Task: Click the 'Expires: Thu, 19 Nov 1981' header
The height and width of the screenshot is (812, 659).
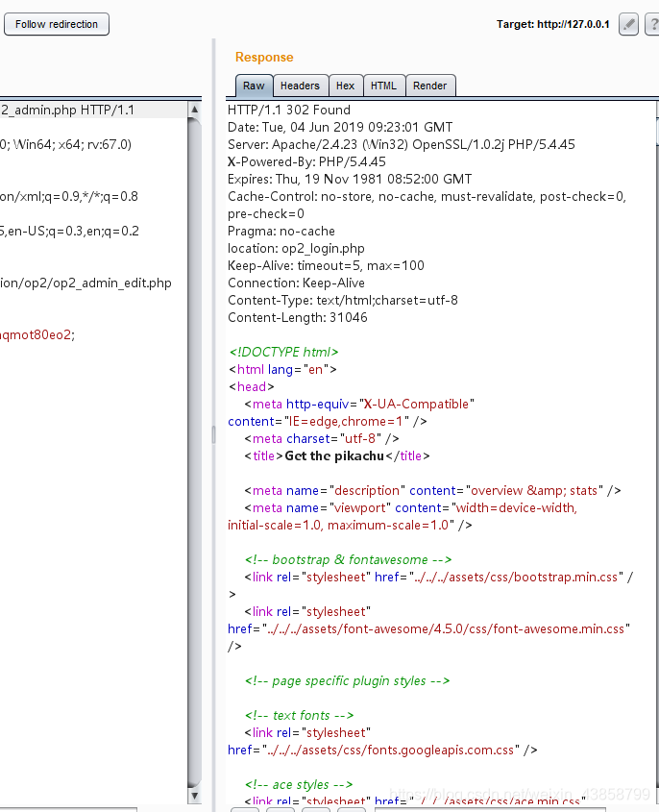Action: [350, 179]
